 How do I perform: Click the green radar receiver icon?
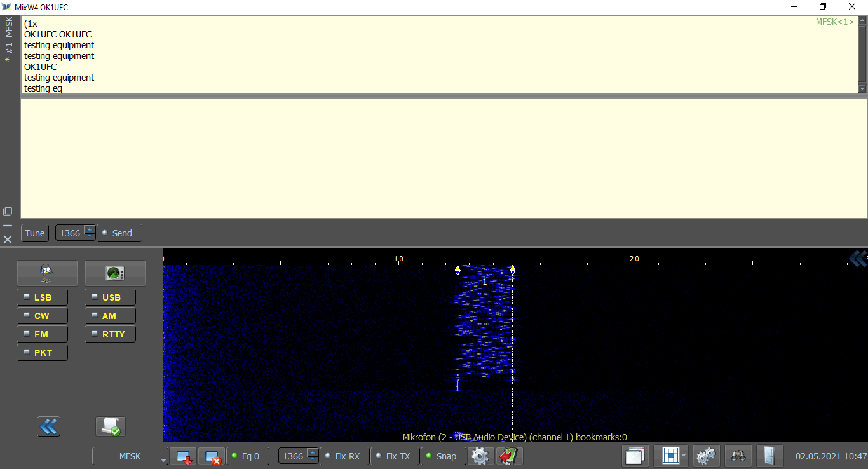click(x=115, y=273)
